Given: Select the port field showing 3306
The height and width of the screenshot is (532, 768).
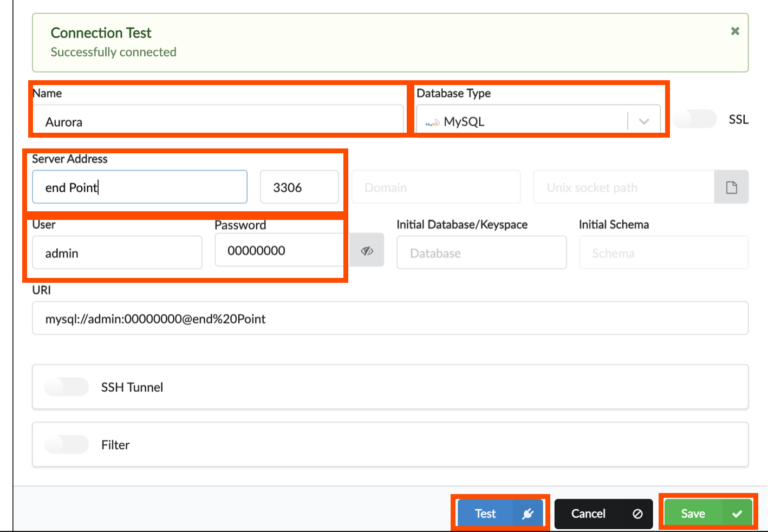Looking at the screenshot, I should point(299,187).
